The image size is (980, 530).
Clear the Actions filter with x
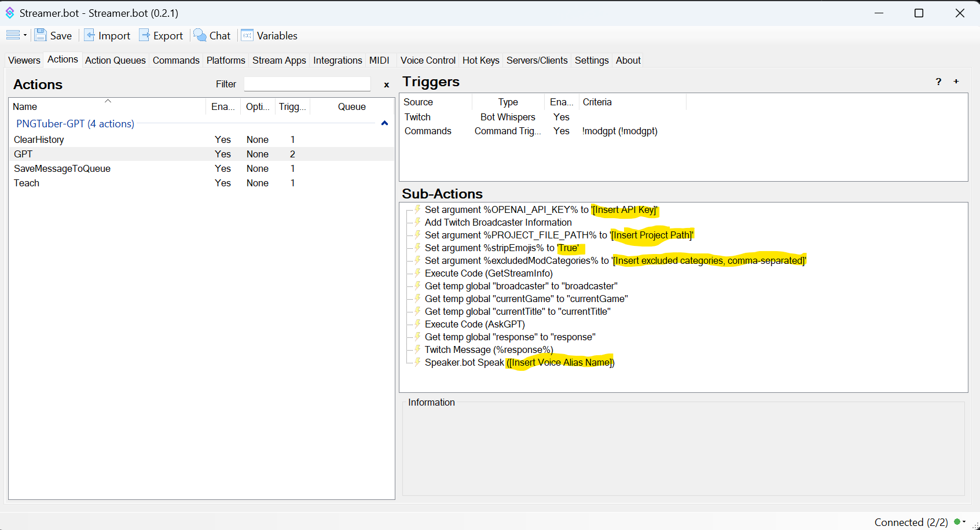coord(386,85)
